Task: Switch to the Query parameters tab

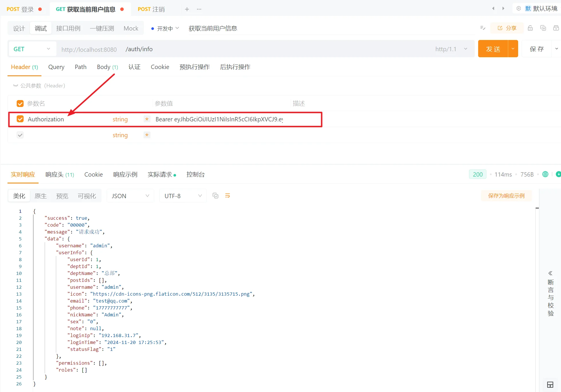Action: pyautogui.click(x=56, y=67)
